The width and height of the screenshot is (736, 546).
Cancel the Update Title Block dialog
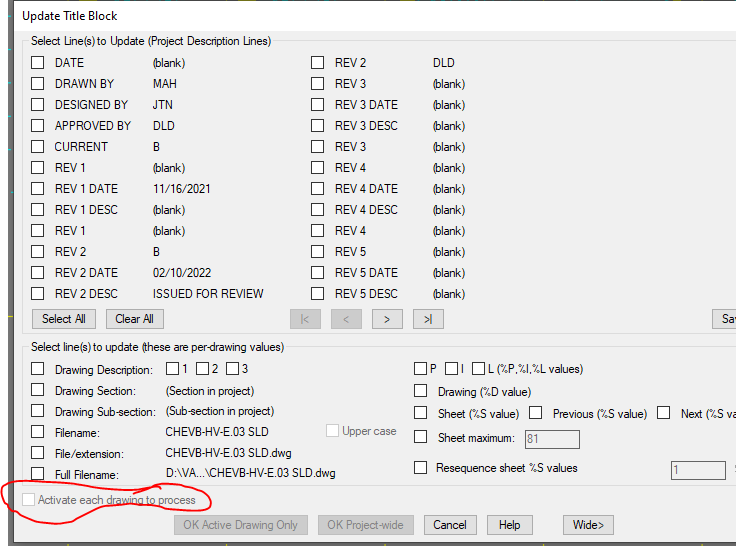point(450,524)
